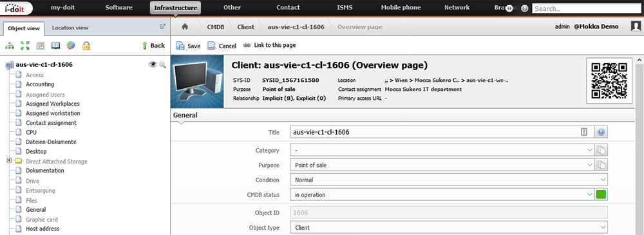Open the Software menu
644x235 pixels.
118,7
